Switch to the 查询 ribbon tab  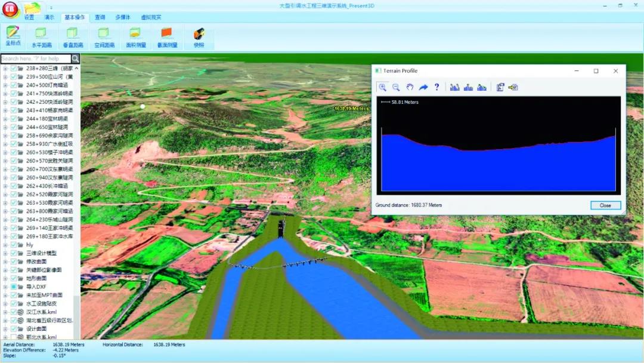point(100,17)
